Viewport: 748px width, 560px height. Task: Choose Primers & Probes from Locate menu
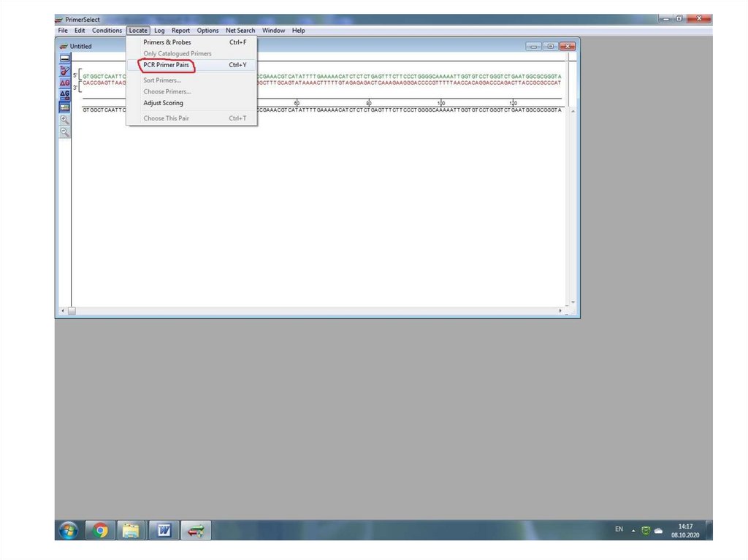192,42
